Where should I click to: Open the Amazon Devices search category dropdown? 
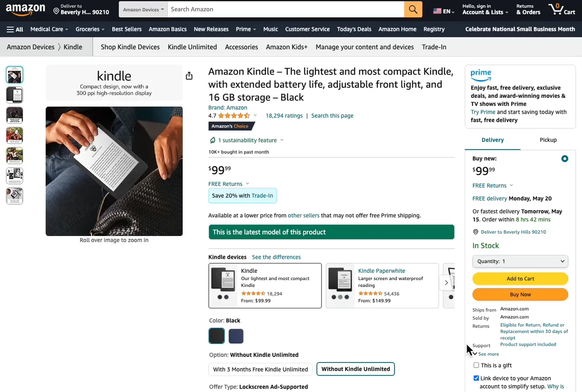tap(143, 10)
